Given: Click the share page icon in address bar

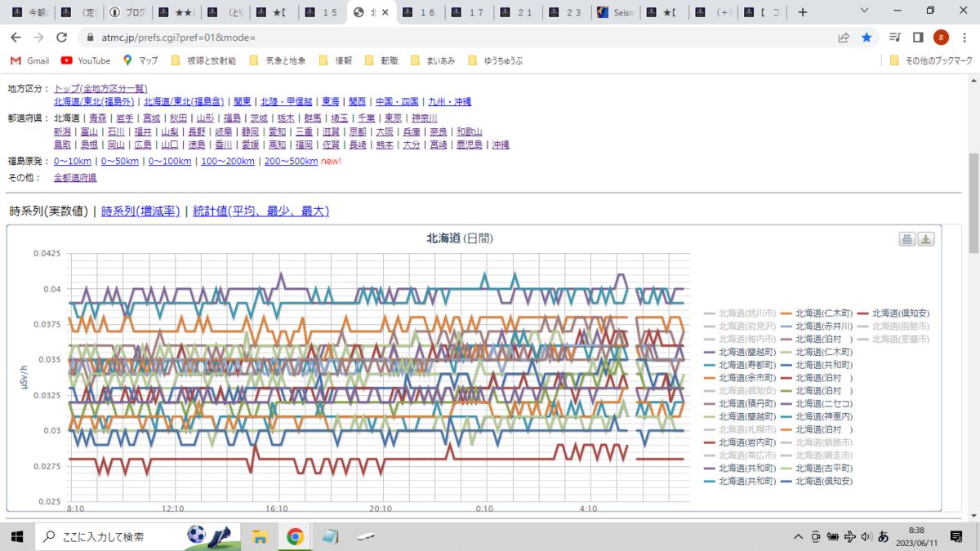Looking at the screenshot, I should [844, 38].
